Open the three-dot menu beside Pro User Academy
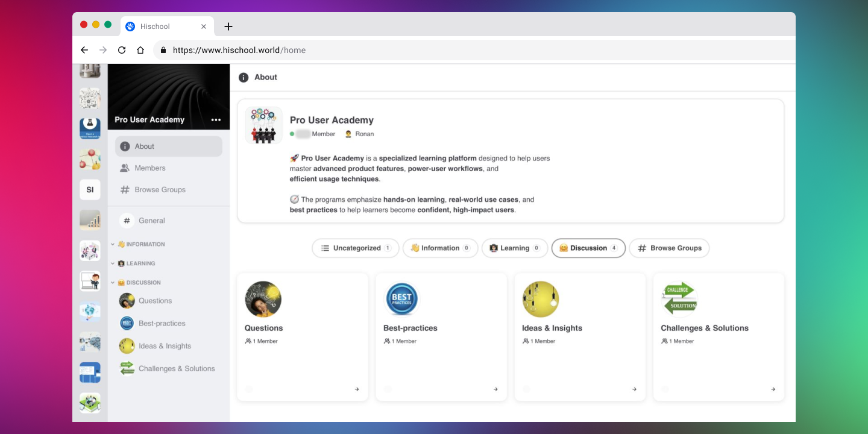 tap(216, 120)
